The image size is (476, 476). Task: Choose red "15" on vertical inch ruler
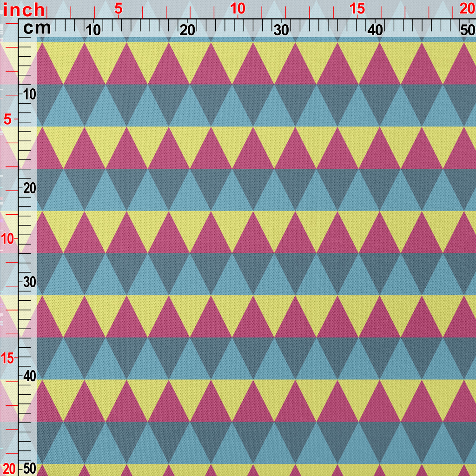coord(7,358)
